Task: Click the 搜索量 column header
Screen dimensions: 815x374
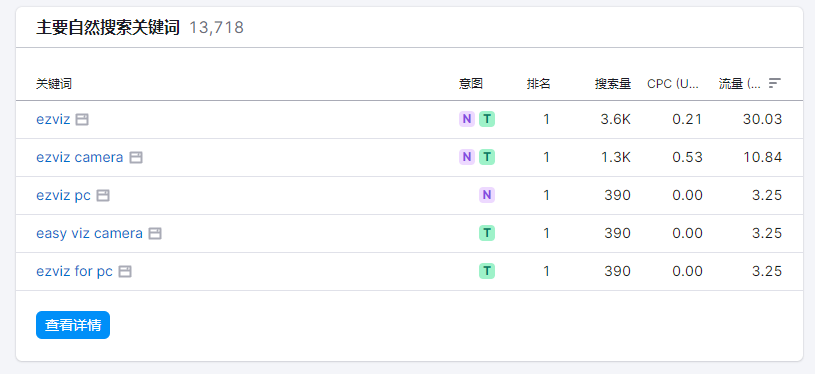Action: (613, 84)
